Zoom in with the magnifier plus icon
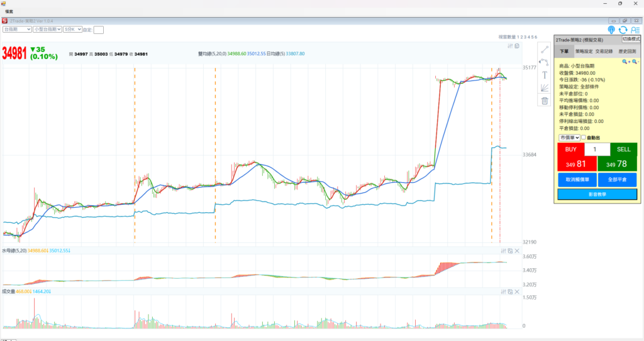The height and width of the screenshot is (341, 644). tap(626, 62)
